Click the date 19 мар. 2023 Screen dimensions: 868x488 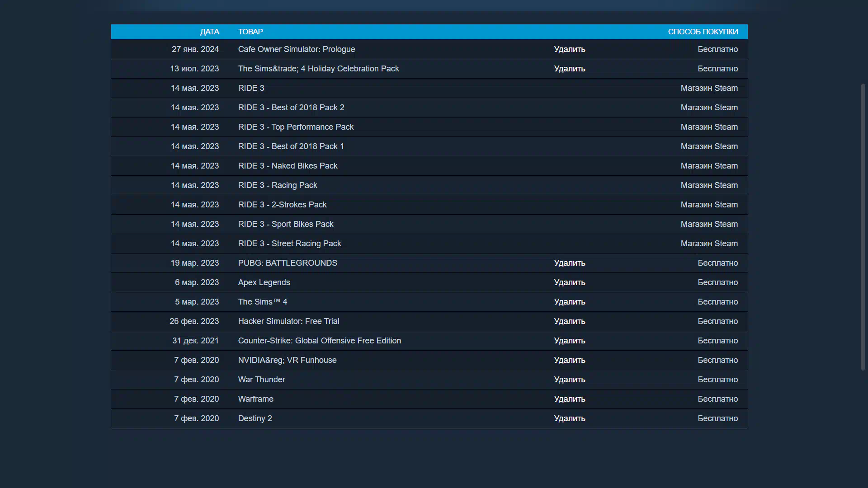195,263
